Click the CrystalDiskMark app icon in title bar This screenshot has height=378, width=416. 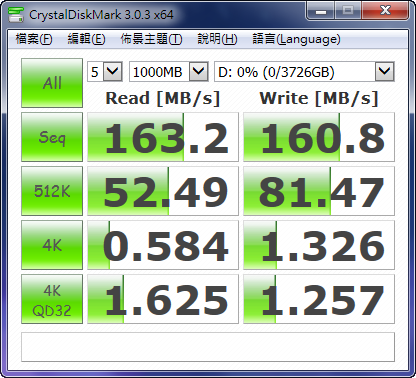16,14
